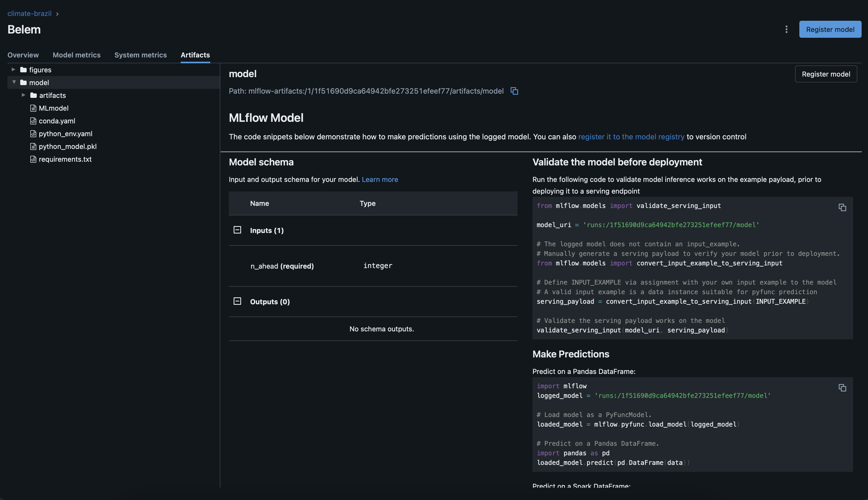This screenshot has height=500, width=868.
Task: Click the python_env.yaml file icon
Action: (33, 134)
